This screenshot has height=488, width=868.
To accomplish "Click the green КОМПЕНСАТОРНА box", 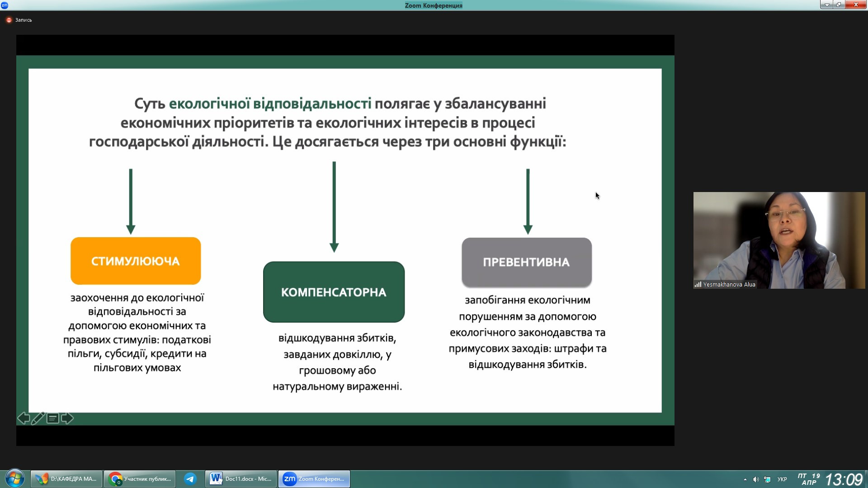I will [334, 292].
